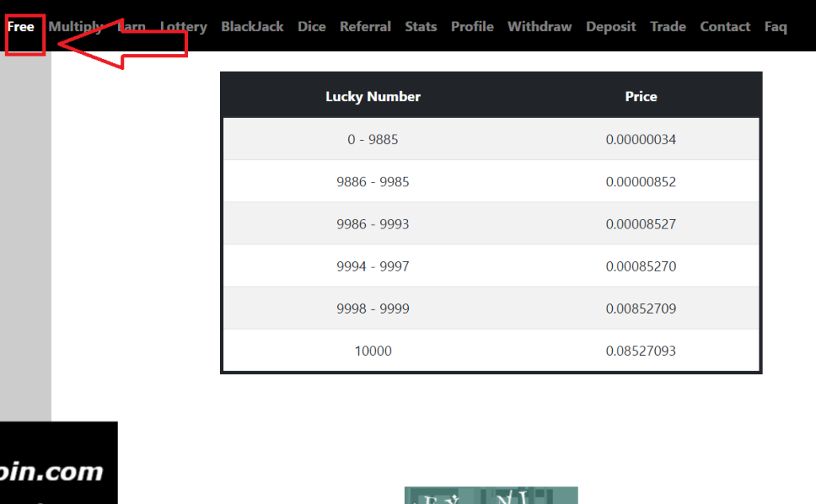Image resolution: width=816 pixels, height=504 pixels.
Task: Open the Deposit page
Action: click(x=610, y=26)
